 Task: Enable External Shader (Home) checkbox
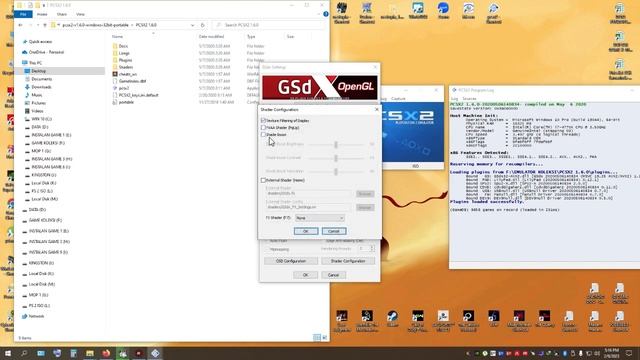coord(263,180)
